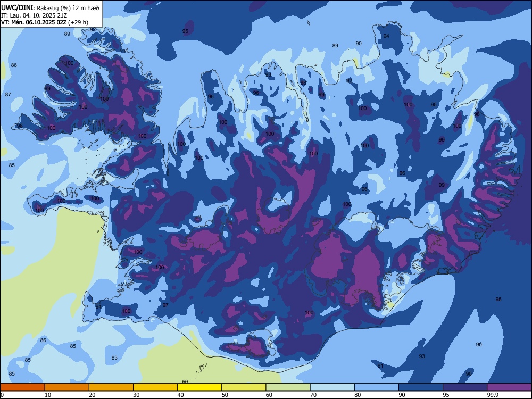Click the IT Lau. 04. 10. 2025 21Z line

coord(34,15)
